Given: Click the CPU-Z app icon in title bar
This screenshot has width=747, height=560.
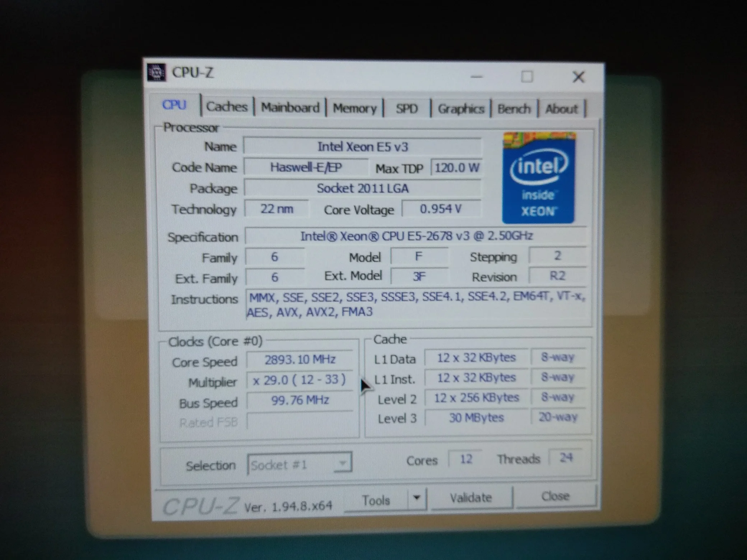Looking at the screenshot, I should 157,73.
